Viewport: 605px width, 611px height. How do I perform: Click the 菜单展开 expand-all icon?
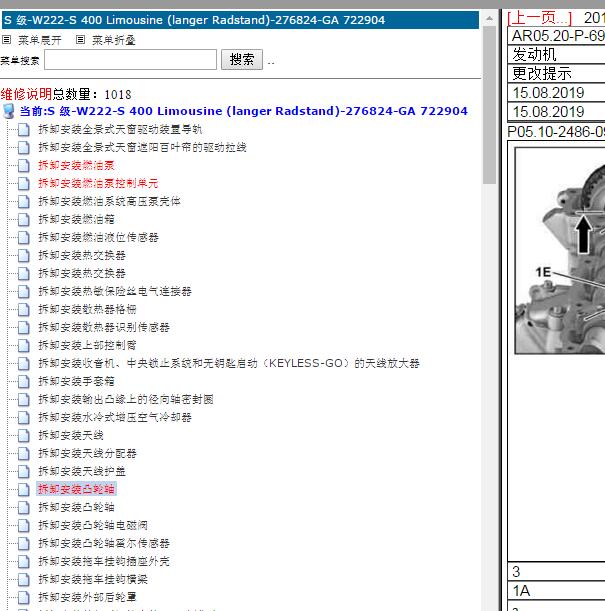point(7,40)
